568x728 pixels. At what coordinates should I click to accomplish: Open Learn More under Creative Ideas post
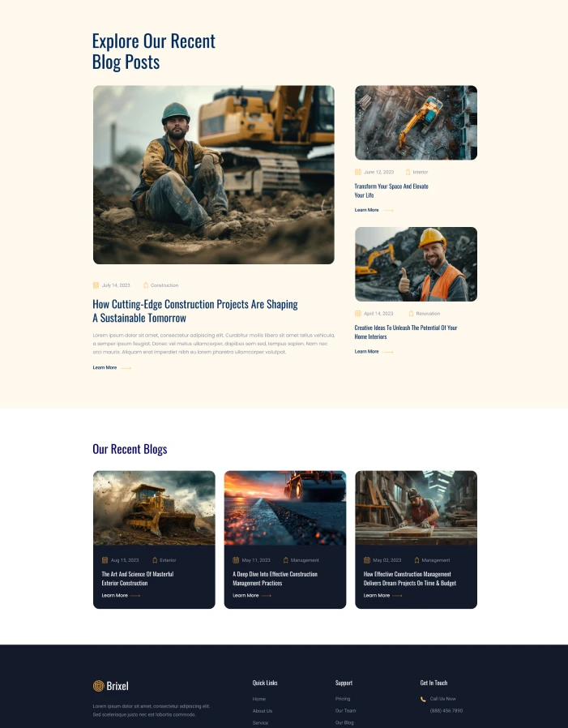point(366,352)
